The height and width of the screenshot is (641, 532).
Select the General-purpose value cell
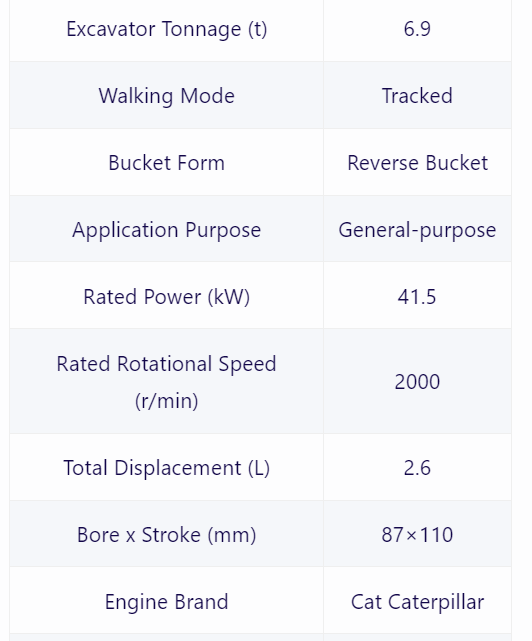[417, 229]
